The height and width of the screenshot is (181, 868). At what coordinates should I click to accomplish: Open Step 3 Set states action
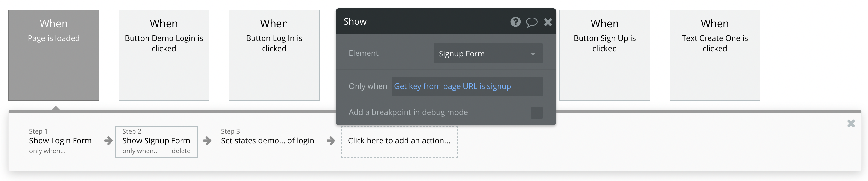[267, 140]
